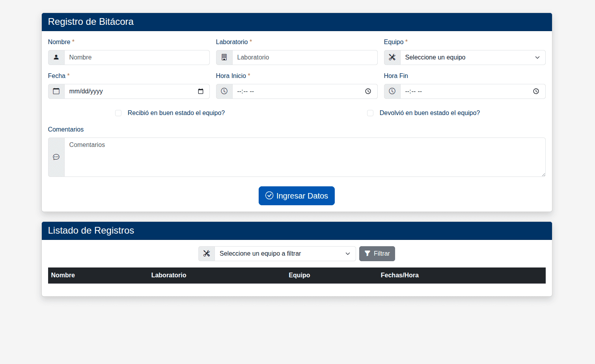Click the Fechas/Hora column header
595x364 pixels.
pyautogui.click(x=399, y=275)
